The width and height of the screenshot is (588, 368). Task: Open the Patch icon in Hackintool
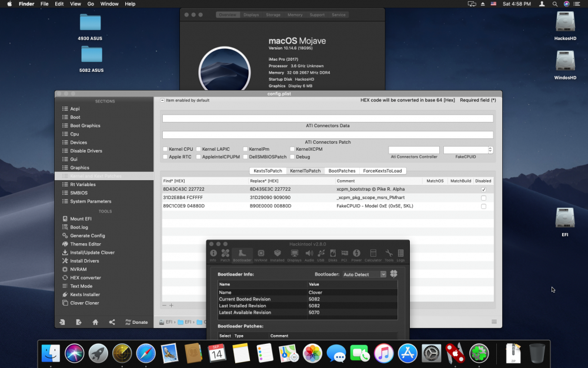coord(225,255)
